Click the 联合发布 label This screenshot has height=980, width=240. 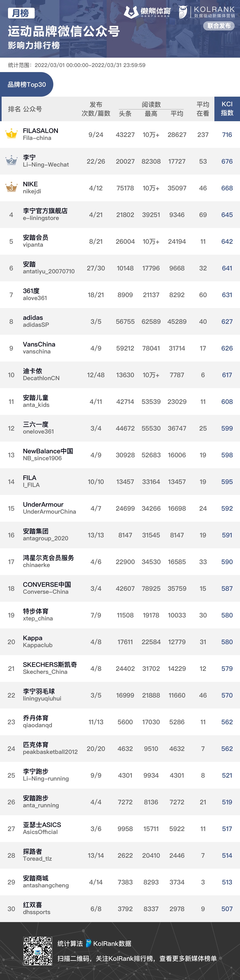coord(219,26)
